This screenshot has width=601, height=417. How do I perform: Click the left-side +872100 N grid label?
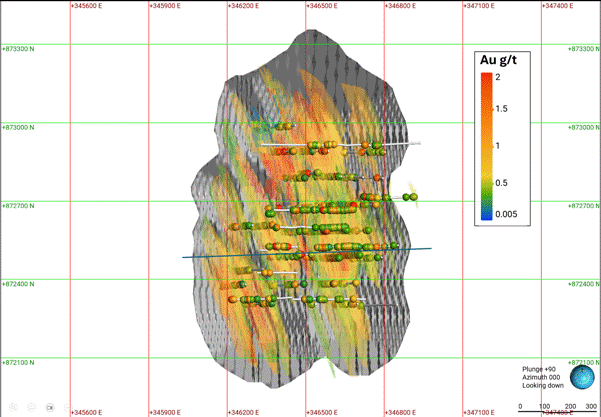click(x=18, y=362)
